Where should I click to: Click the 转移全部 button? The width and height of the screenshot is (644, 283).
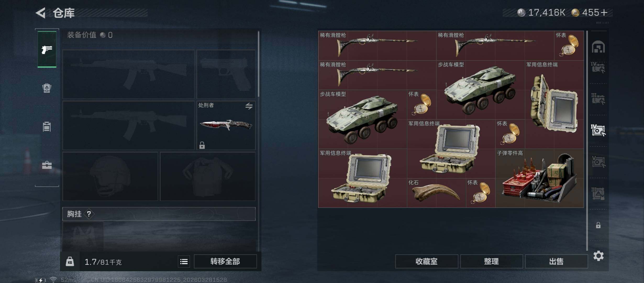[225, 261]
